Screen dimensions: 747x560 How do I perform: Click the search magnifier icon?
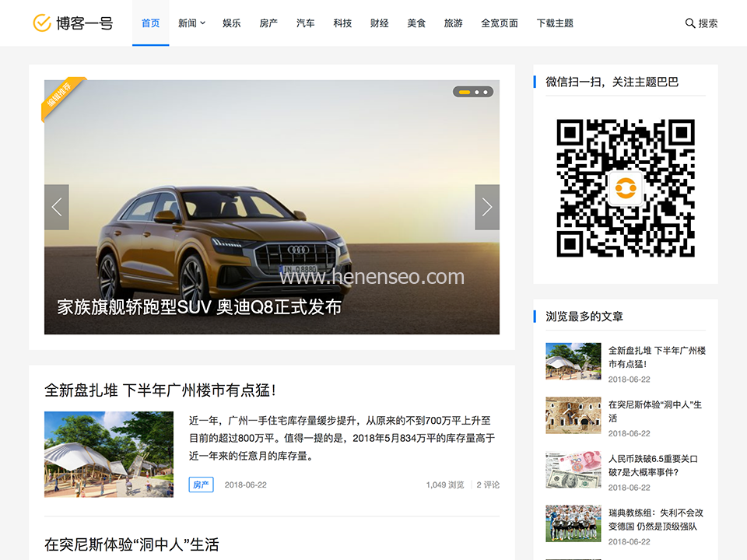(689, 23)
